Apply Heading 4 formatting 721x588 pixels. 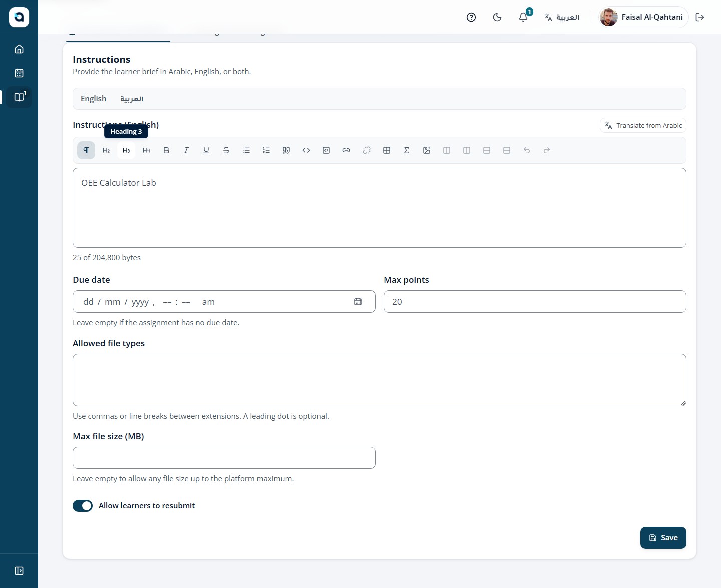[x=146, y=150]
